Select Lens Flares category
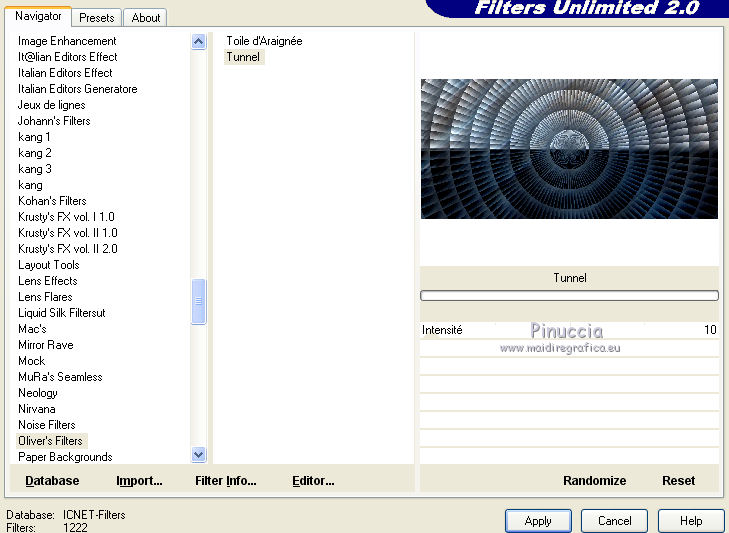The width and height of the screenshot is (729, 533). click(x=45, y=297)
